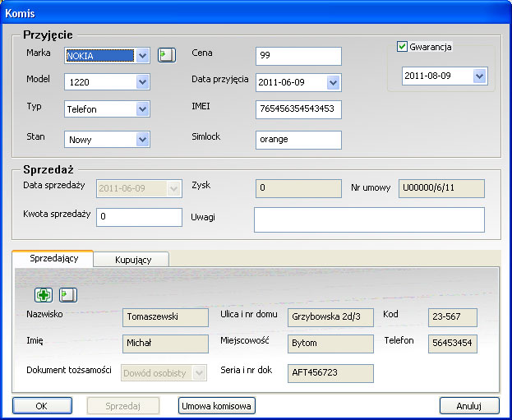Screen dimensions: 512x420
Task: Click the Sprzedaż group heading
Action: tap(48, 170)
